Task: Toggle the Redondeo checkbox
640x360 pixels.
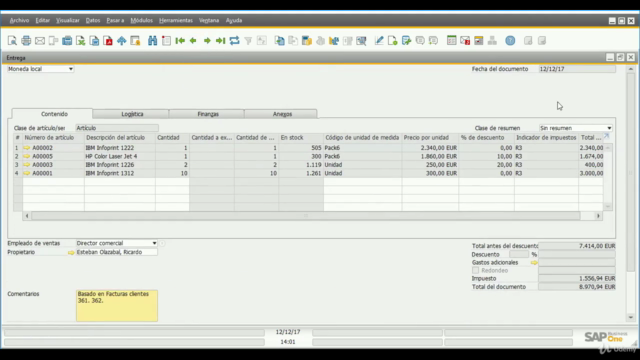Action: point(476,270)
